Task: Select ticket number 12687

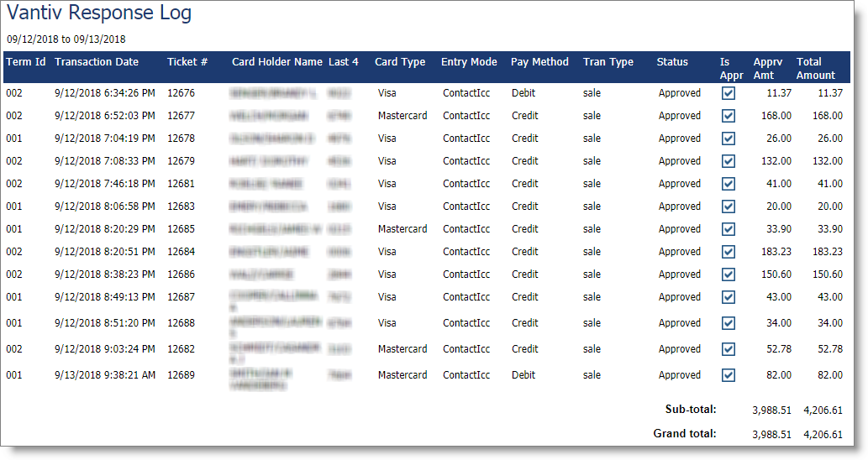Action: (181, 297)
